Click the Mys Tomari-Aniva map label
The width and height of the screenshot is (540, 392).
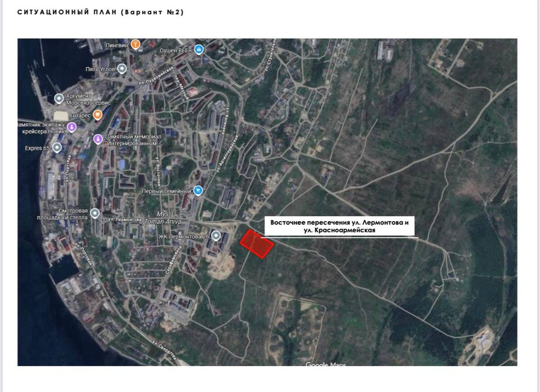pyautogui.click(x=162, y=218)
